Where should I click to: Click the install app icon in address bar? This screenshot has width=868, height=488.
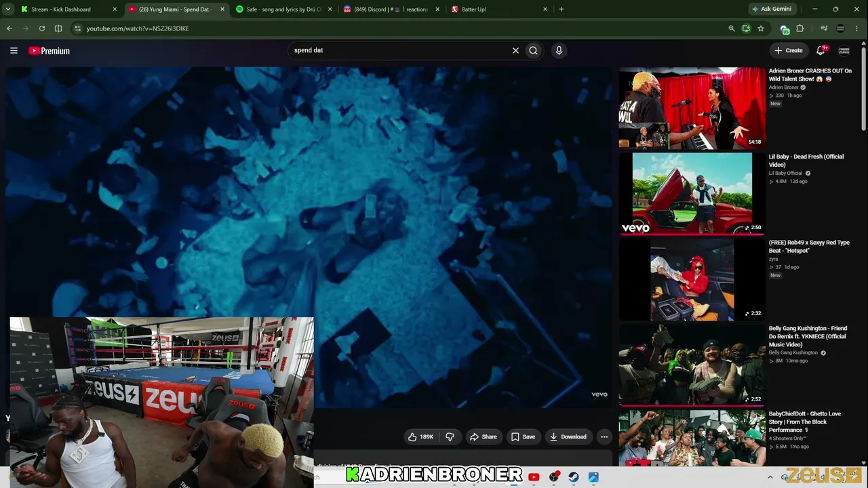746,28
